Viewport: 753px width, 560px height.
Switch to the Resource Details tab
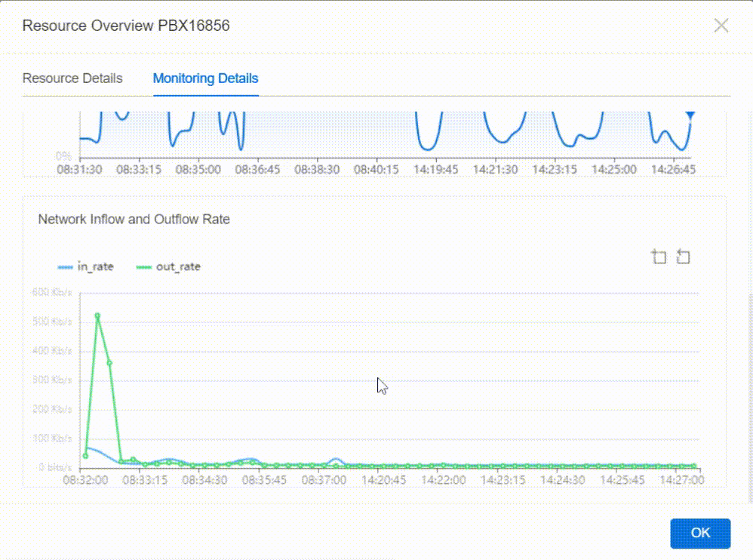point(72,78)
